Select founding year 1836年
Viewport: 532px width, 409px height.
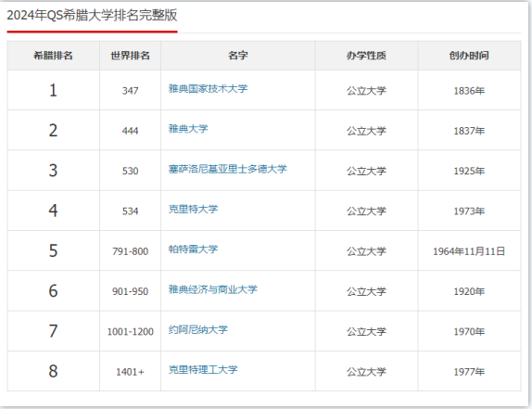[x=469, y=91]
